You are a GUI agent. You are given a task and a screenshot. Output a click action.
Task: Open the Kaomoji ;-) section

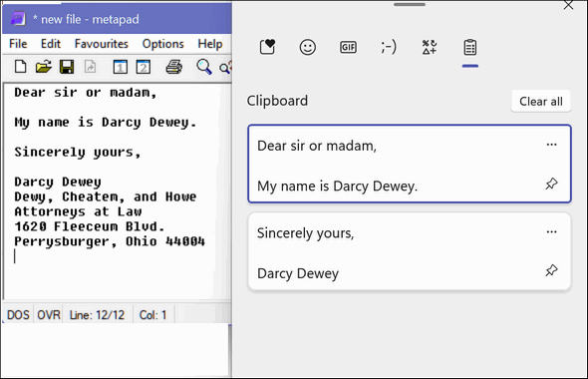tap(389, 47)
